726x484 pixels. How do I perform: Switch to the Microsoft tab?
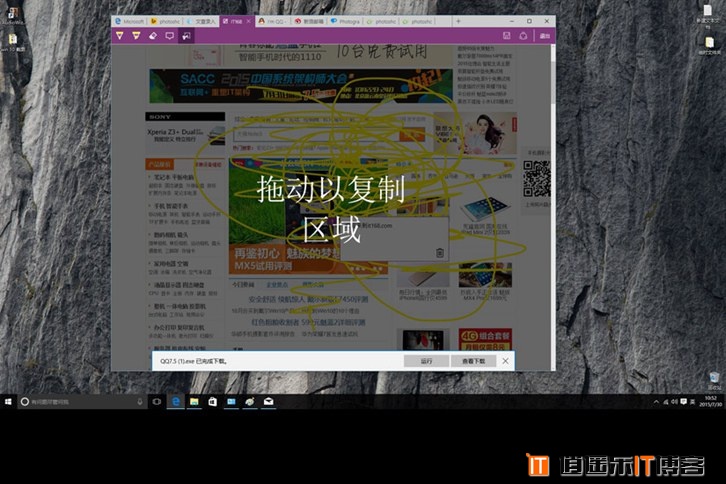[x=130, y=21]
